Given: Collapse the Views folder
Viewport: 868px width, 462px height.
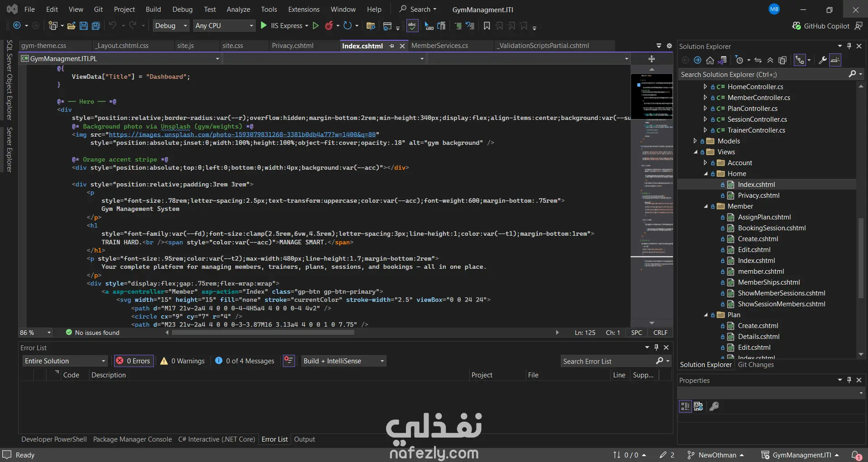Looking at the screenshot, I should pos(696,152).
